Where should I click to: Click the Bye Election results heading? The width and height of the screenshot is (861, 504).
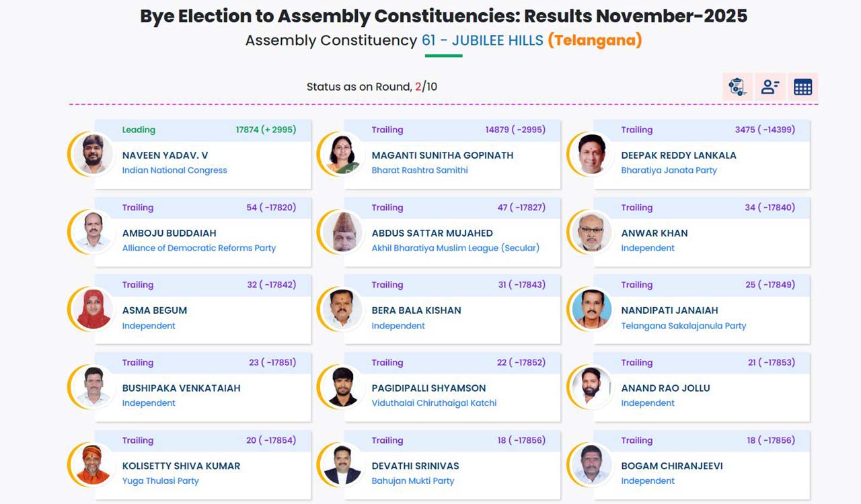[x=443, y=15]
